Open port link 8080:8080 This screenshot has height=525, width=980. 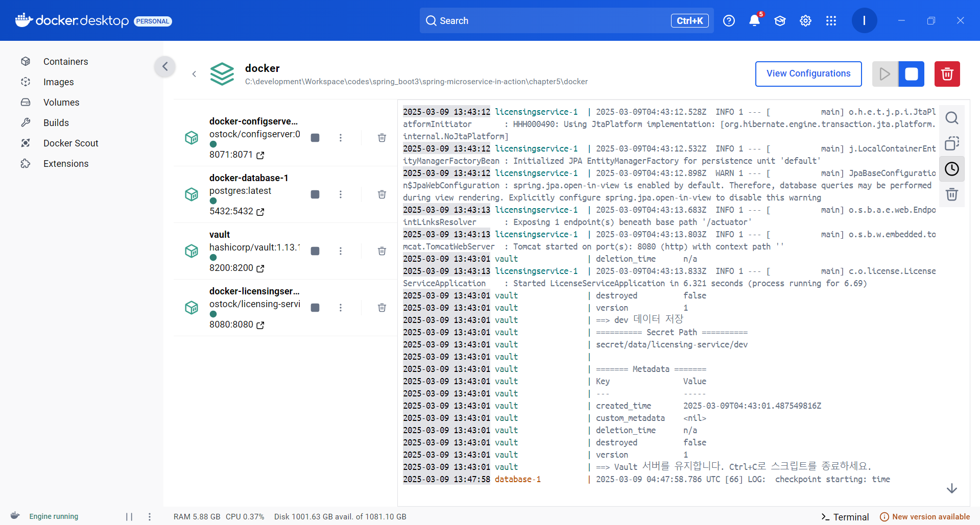(x=236, y=324)
